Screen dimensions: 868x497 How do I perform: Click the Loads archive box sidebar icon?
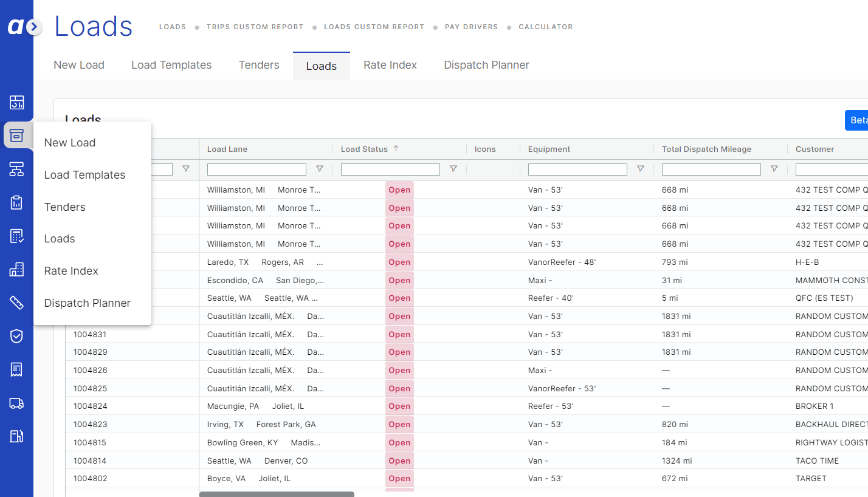tap(16, 135)
